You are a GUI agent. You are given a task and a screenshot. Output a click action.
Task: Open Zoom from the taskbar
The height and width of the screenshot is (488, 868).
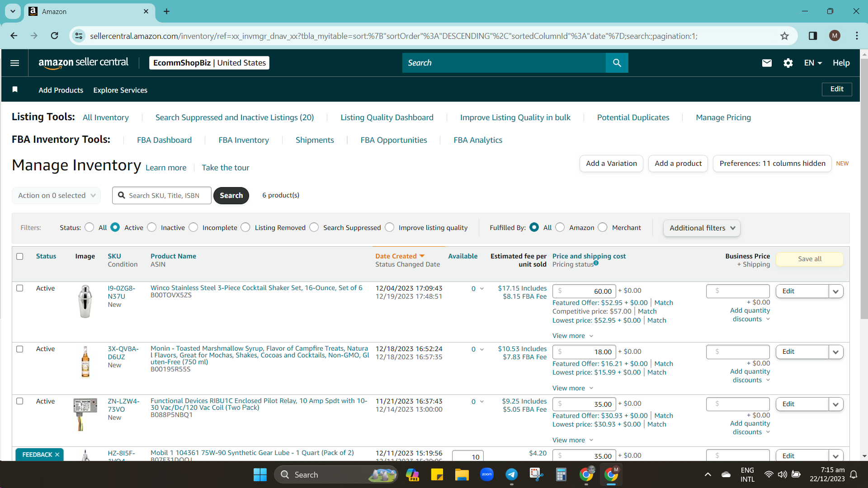[x=486, y=474]
